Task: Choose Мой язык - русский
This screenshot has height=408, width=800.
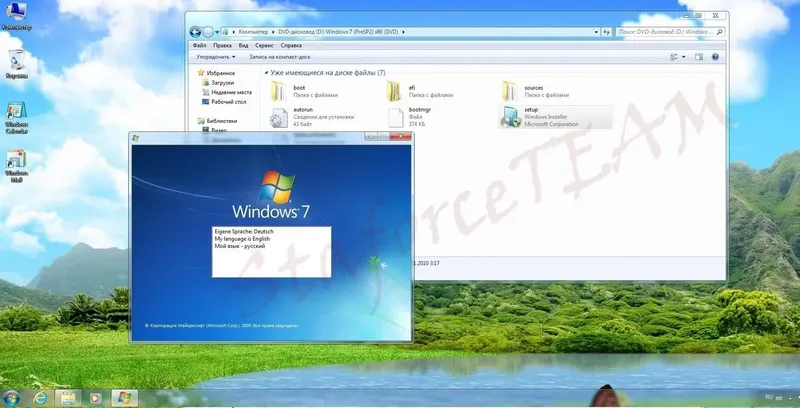Action: [x=240, y=246]
